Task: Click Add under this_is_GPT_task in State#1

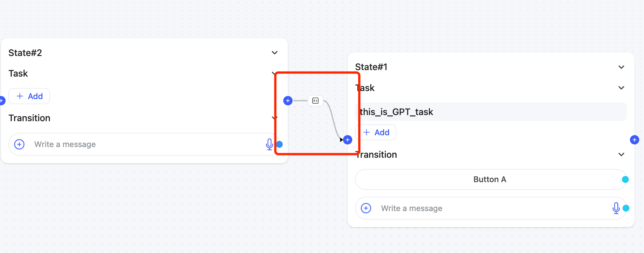Action: point(376,133)
